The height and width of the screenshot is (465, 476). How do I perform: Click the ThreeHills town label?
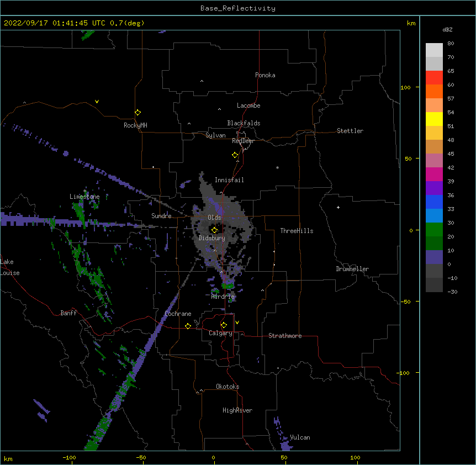pos(297,231)
